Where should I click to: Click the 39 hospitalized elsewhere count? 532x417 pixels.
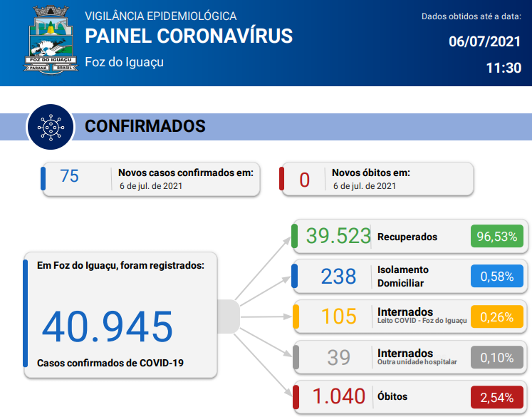338,358
